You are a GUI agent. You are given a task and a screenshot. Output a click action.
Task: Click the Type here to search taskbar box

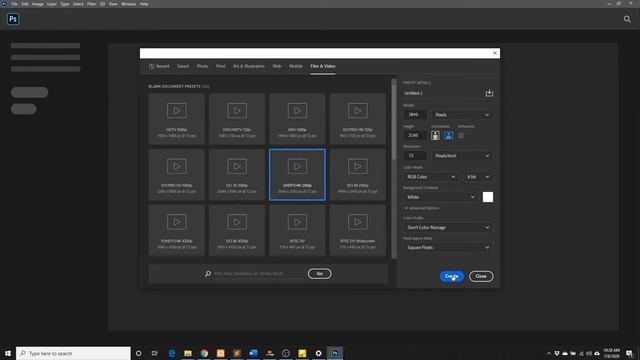[73, 353]
